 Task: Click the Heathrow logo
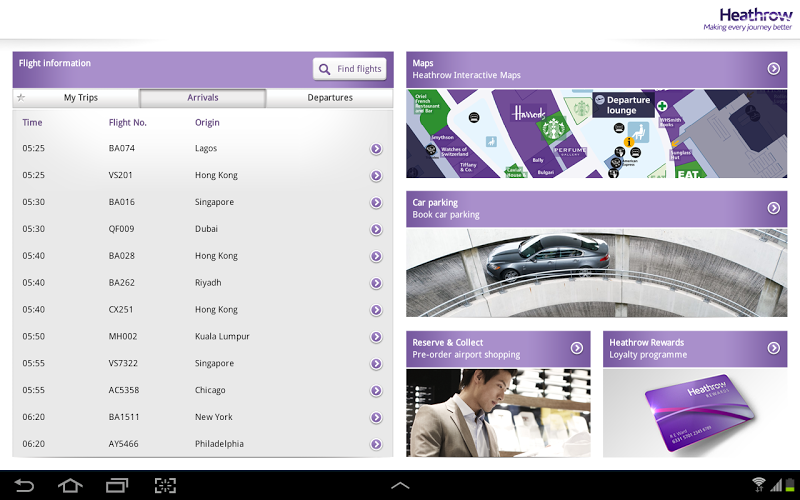pos(748,19)
